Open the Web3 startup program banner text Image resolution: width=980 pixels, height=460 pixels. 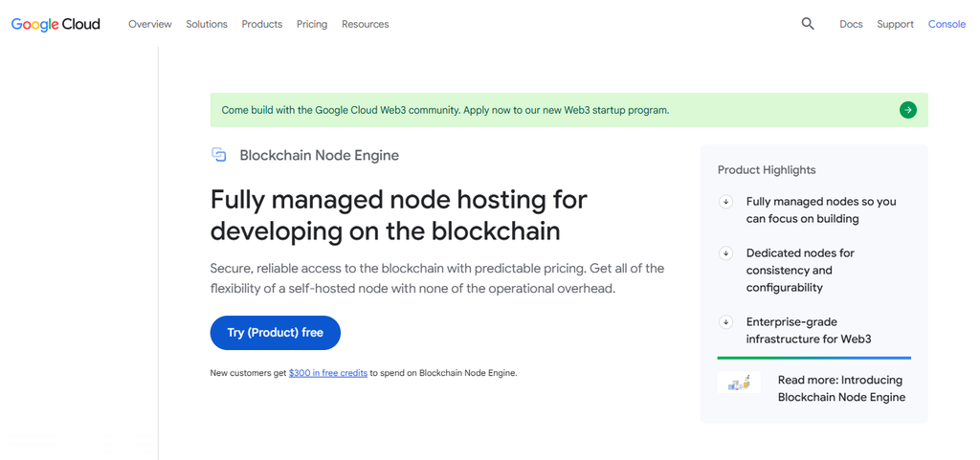445,110
